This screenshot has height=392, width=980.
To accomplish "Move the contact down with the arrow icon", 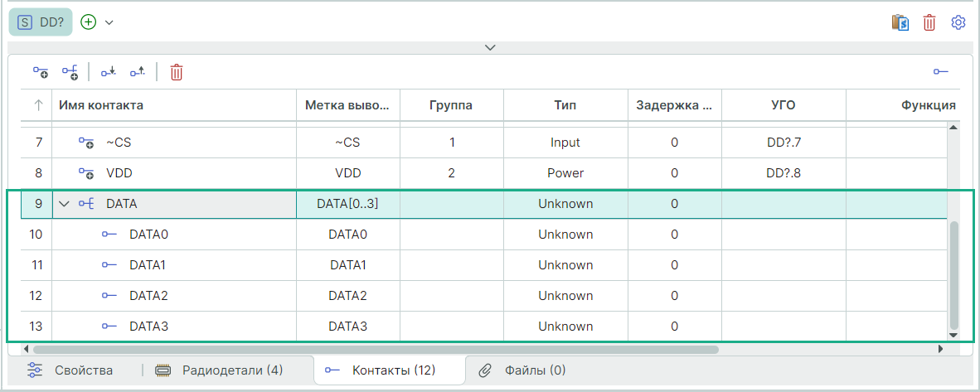I will tap(108, 72).
